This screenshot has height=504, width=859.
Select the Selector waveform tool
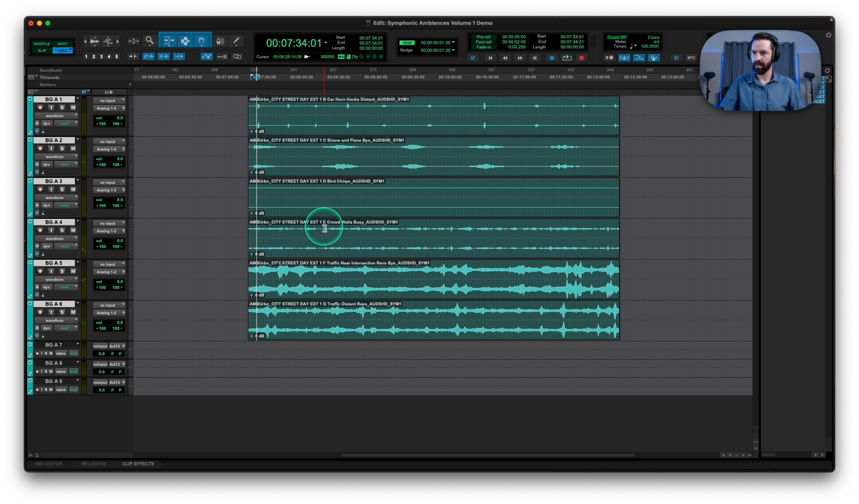pos(185,41)
